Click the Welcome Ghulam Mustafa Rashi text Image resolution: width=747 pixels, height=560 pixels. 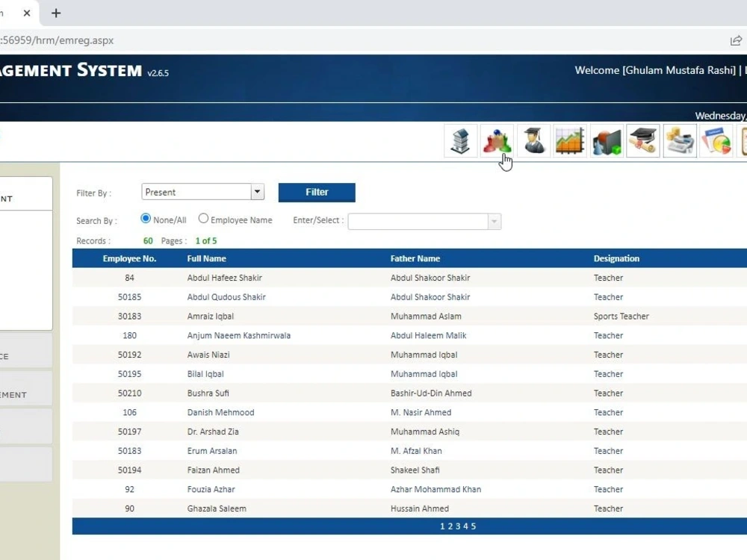coord(656,70)
